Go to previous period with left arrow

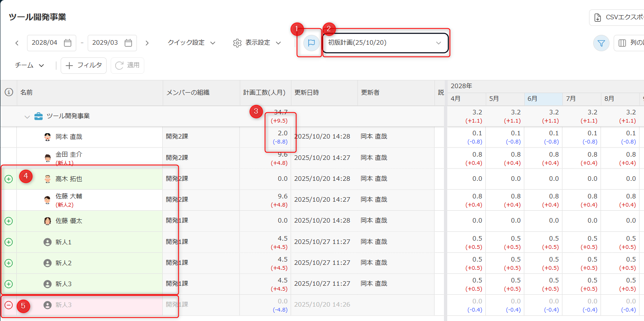[x=17, y=43]
